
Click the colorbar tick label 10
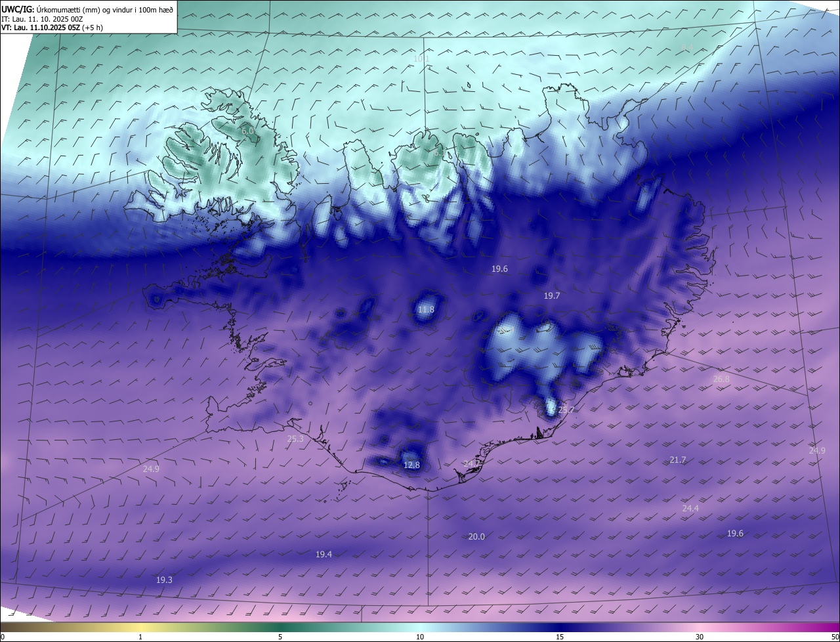[420, 637]
